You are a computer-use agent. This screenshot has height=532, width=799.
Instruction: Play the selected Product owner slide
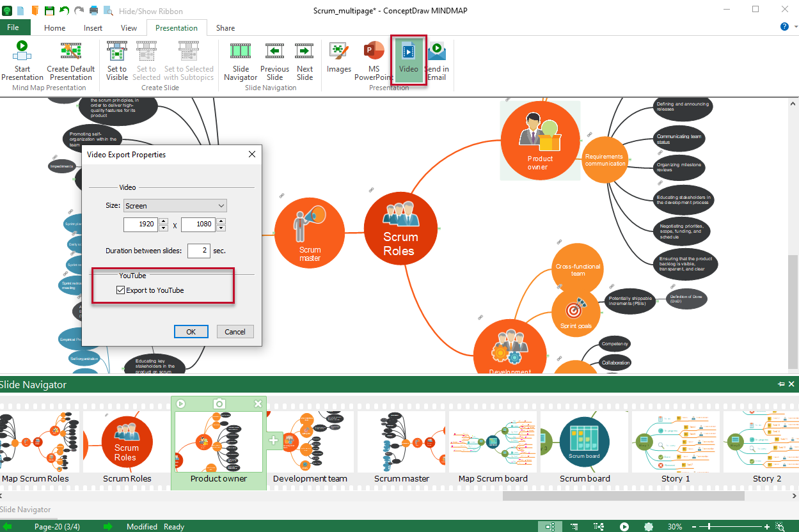tap(181, 403)
